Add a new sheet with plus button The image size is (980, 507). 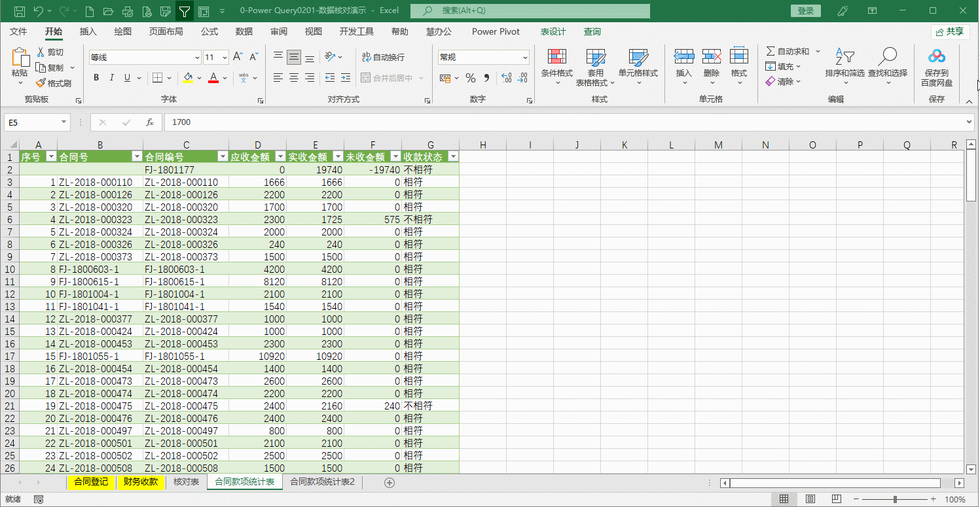pos(390,482)
